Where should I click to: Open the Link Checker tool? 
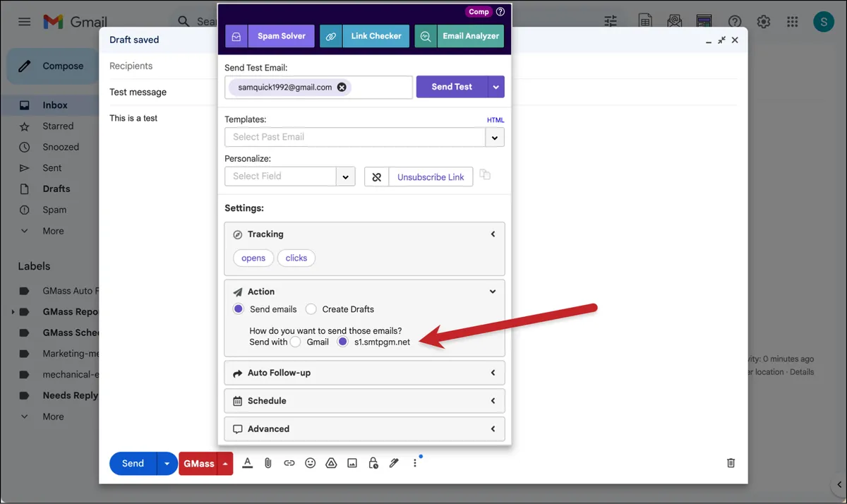365,36
